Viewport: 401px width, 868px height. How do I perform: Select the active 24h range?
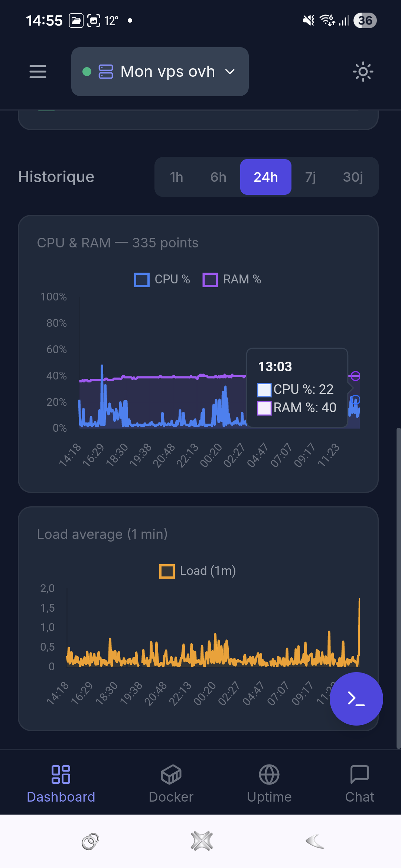[266, 177]
